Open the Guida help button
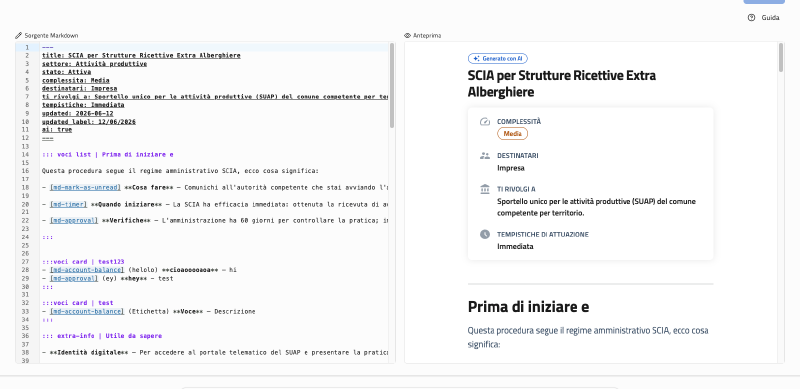Image resolution: width=800 pixels, height=389 pixels. [x=763, y=17]
